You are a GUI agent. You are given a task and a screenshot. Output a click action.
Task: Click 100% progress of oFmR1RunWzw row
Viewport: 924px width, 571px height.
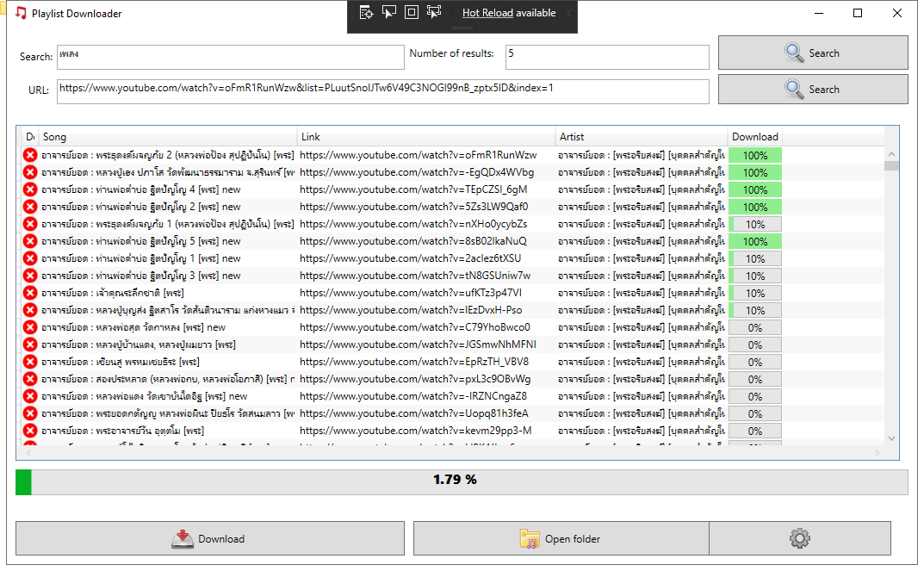(x=755, y=156)
